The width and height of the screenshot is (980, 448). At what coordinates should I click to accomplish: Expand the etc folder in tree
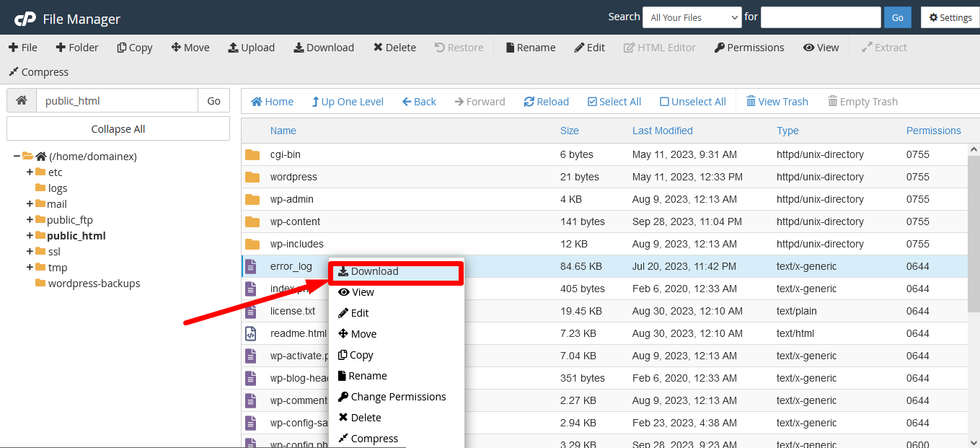(30, 172)
